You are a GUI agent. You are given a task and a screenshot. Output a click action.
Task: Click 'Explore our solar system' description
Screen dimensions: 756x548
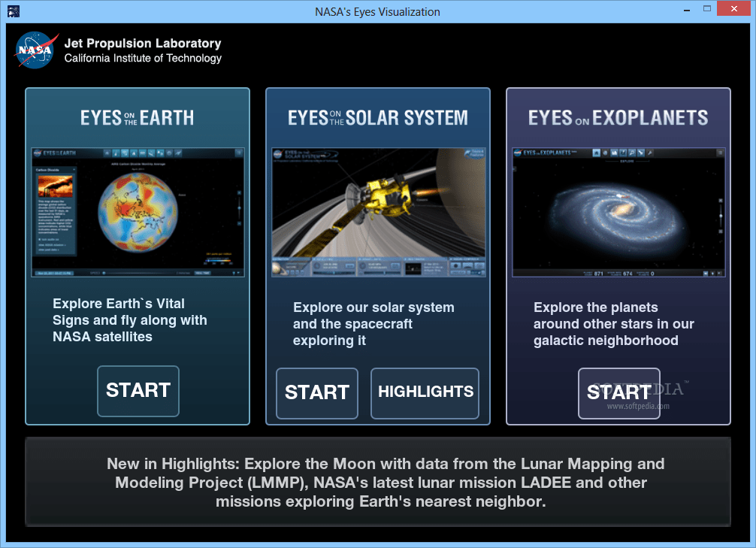pyautogui.click(x=373, y=324)
